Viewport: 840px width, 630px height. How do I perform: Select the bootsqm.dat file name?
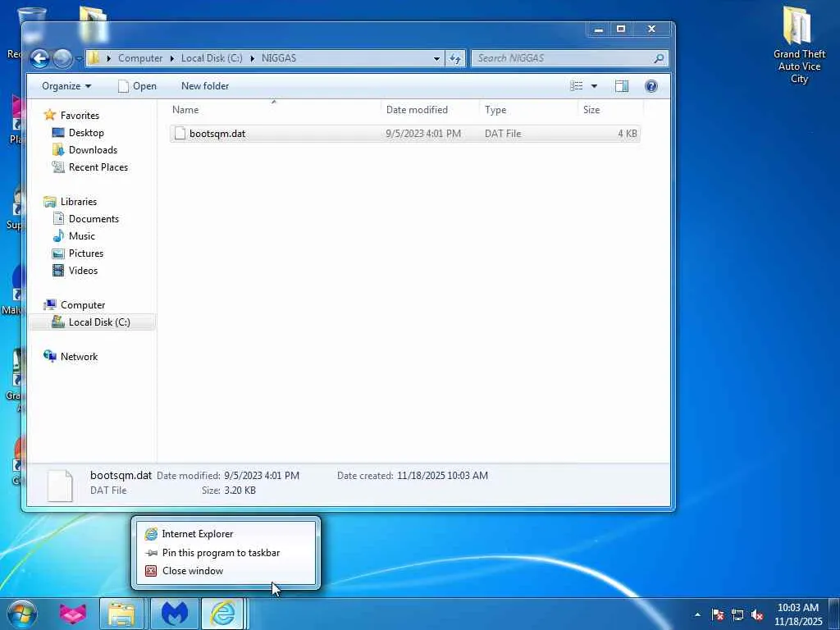(217, 134)
